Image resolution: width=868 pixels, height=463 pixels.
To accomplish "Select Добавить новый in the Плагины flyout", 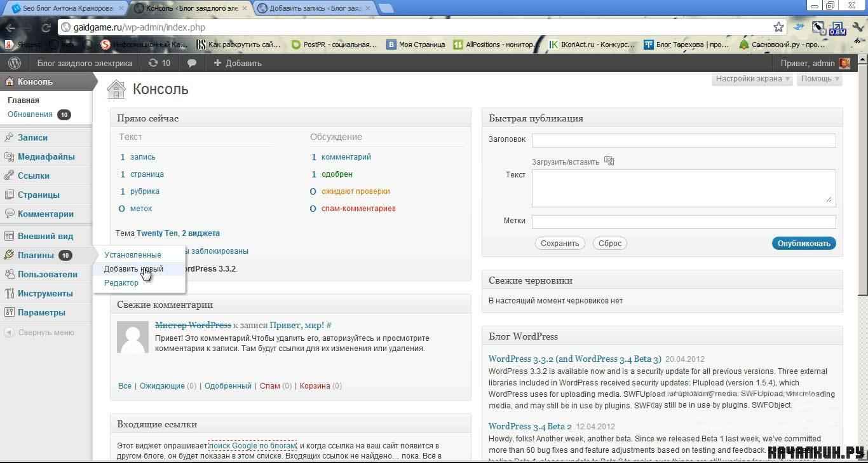I will pyautogui.click(x=133, y=269).
